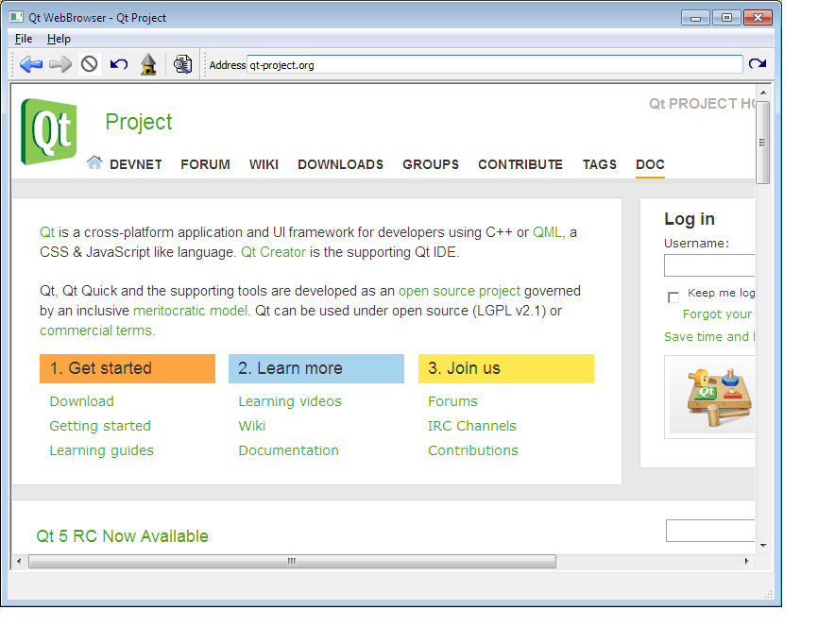Select the home icon beside DEVNET
This screenshot has width=818, height=644.
click(x=94, y=162)
